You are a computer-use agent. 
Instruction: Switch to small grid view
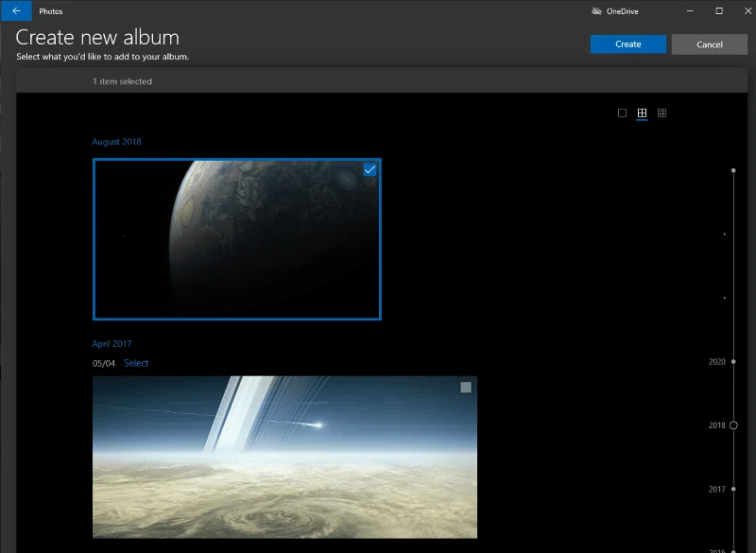(662, 112)
